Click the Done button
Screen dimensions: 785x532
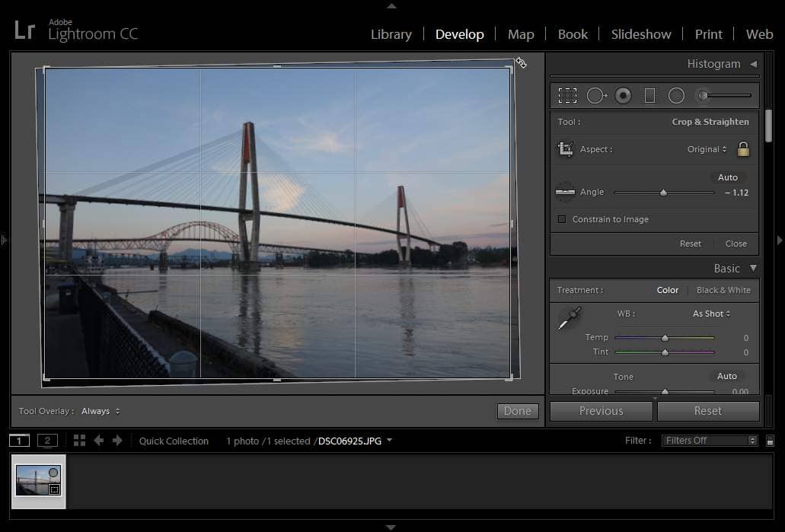click(x=517, y=411)
